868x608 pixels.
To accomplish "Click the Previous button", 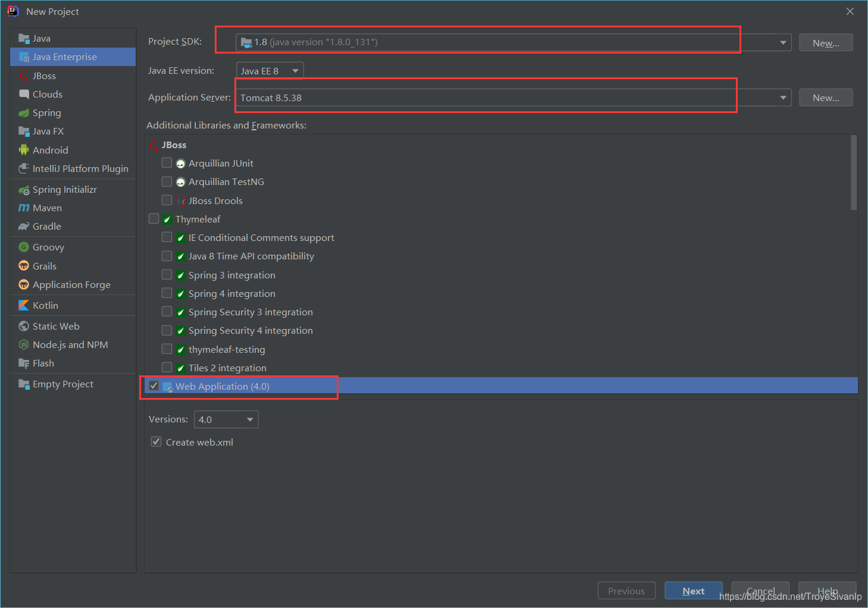I will [x=626, y=591].
